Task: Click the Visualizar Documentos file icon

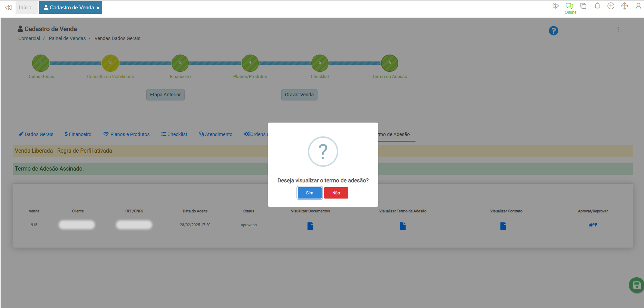Action: pos(310,226)
